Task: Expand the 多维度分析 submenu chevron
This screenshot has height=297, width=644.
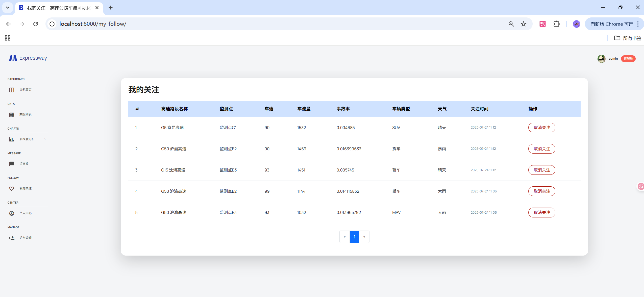Action: click(x=45, y=139)
